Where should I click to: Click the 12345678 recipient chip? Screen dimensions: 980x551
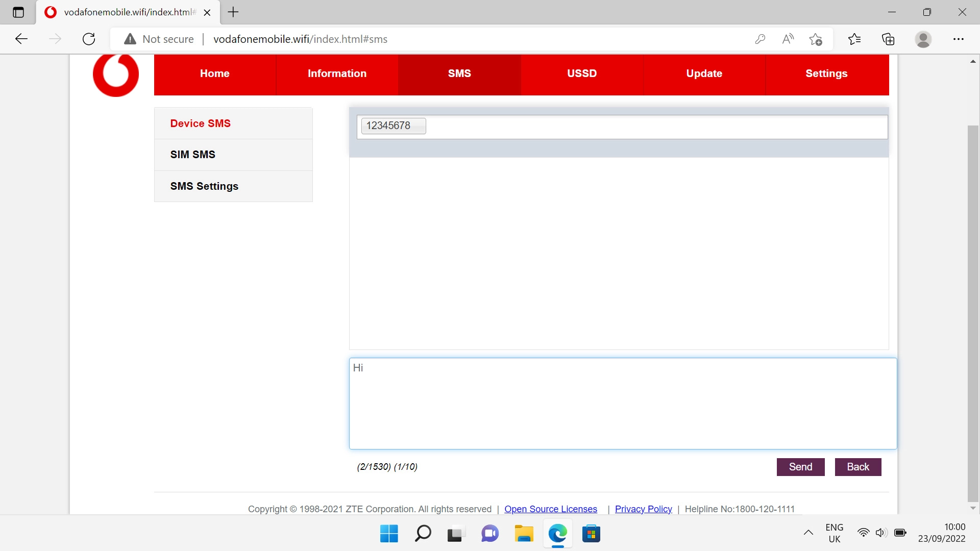pyautogui.click(x=394, y=126)
